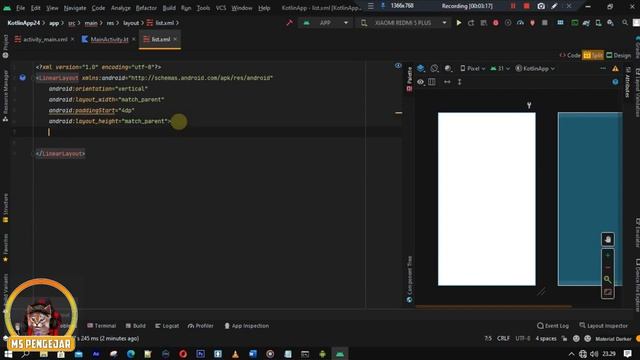Open the Logcat tool window

167,326
